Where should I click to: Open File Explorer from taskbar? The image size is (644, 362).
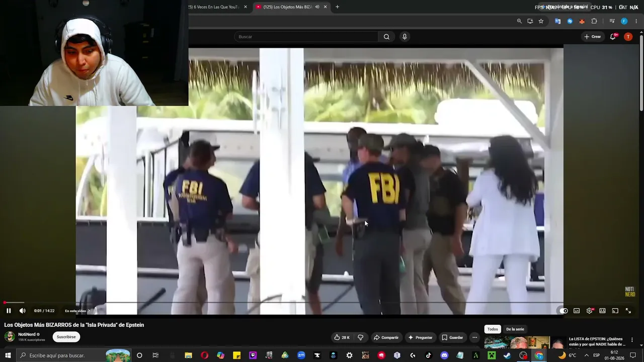point(188,355)
